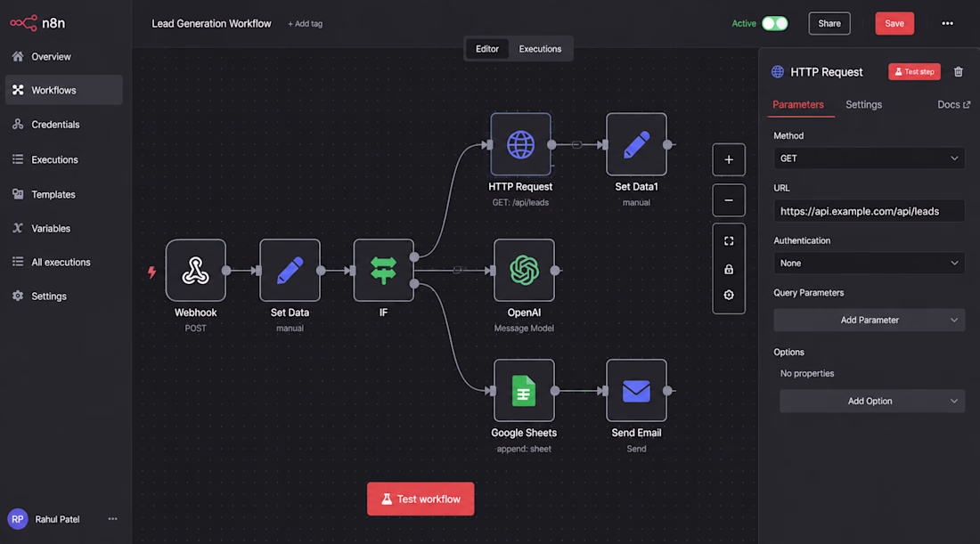The image size is (980, 544).
Task: Click the HTTP Request panel title text
Action: point(826,72)
